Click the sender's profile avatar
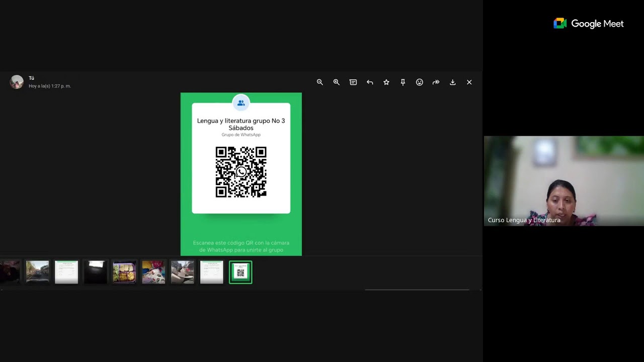The width and height of the screenshot is (644, 362). point(17,82)
